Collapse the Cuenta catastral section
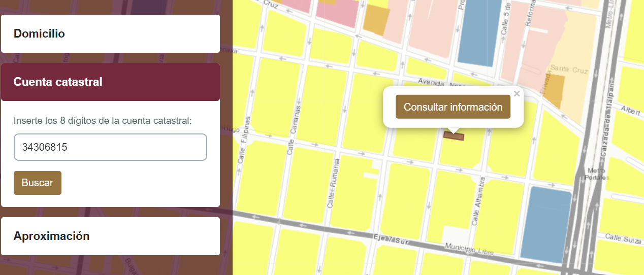Viewport: 644px width, 275px height. coord(110,82)
